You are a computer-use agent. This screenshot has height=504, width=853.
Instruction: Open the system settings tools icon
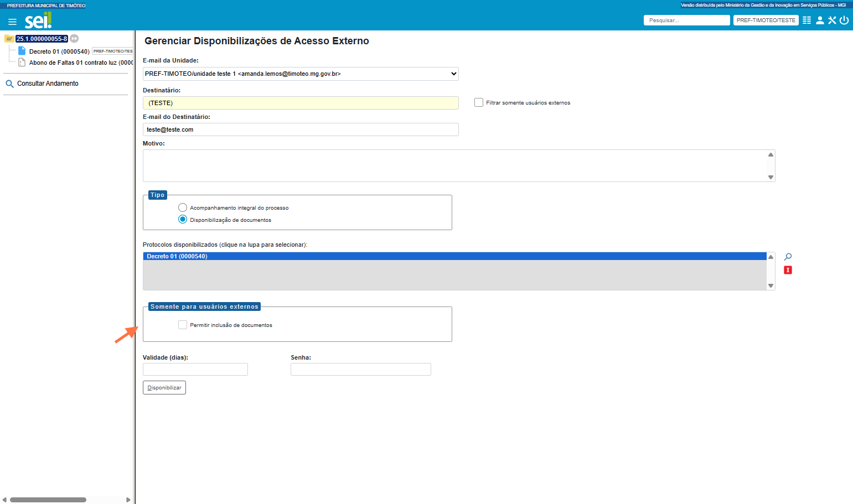point(832,20)
